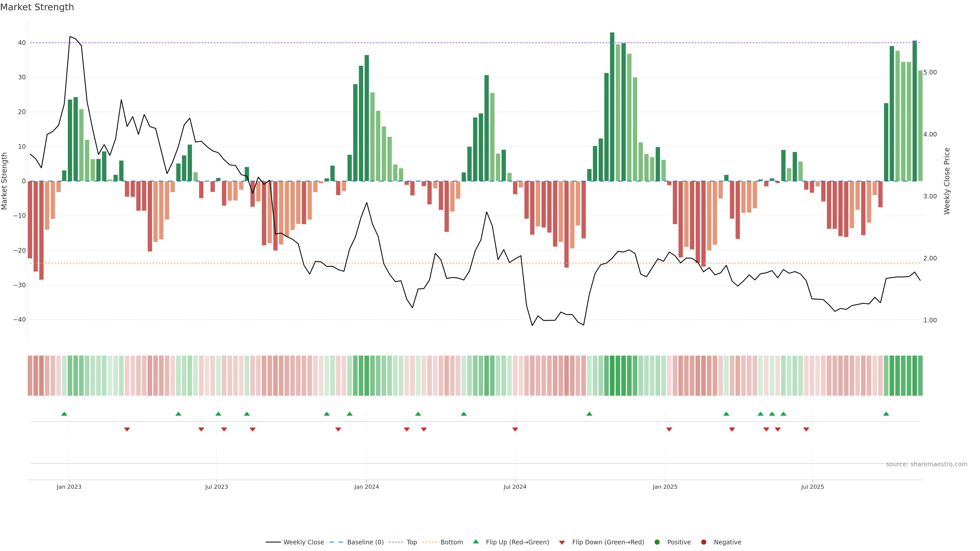Click the Jan 2024 x-axis label
Viewport: 980px width, 551px height.
click(366, 487)
